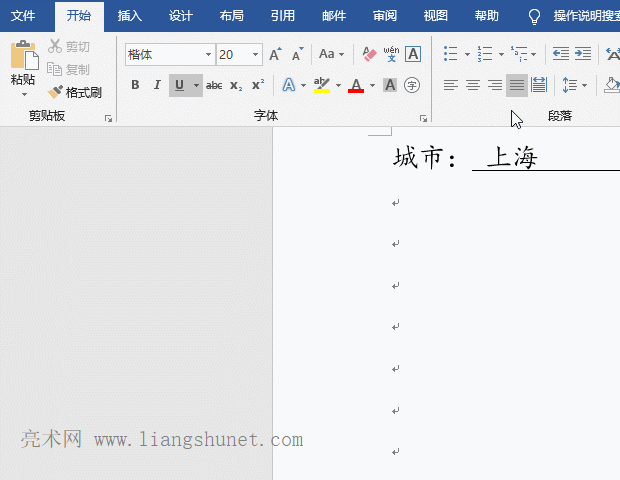The height and width of the screenshot is (480, 620).
Task: Open Text Effects dropdown arrow
Action: tap(303, 85)
